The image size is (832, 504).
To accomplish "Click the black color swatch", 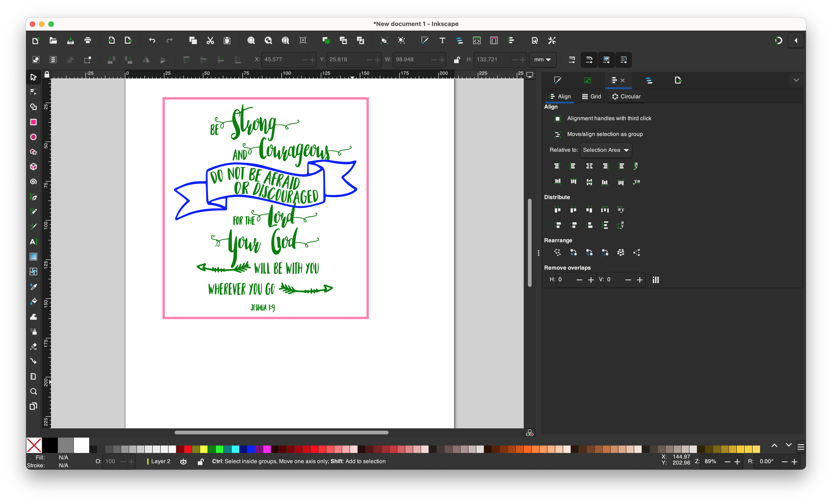I will [50, 445].
